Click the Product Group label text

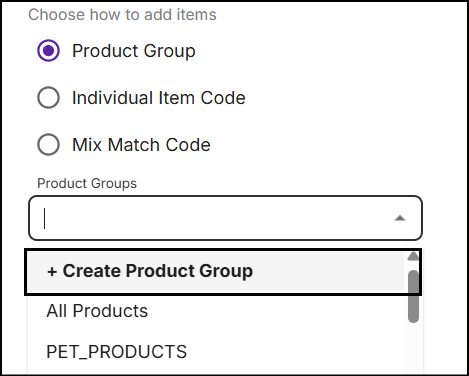coord(134,51)
